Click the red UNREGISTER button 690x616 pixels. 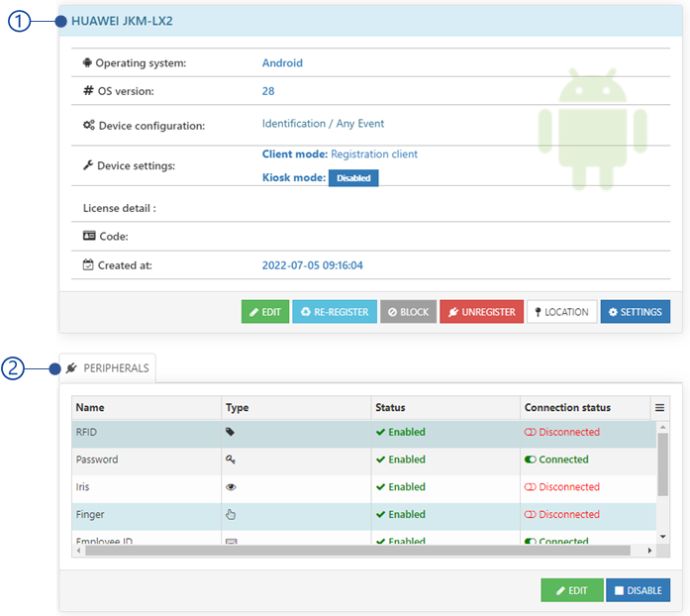pyautogui.click(x=481, y=312)
